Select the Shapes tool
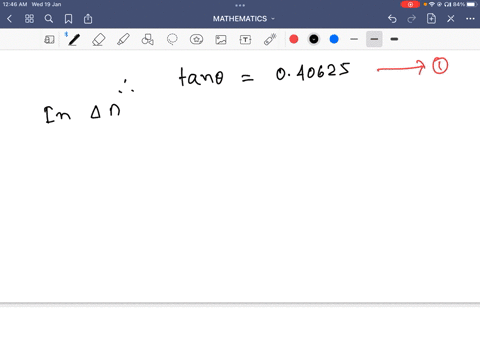 (x=147, y=40)
